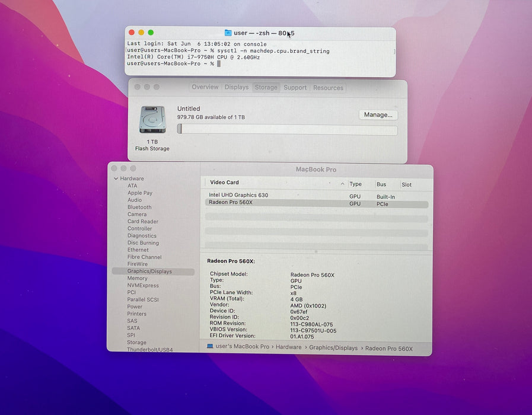Close the Terminal window with red button

tap(132, 33)
